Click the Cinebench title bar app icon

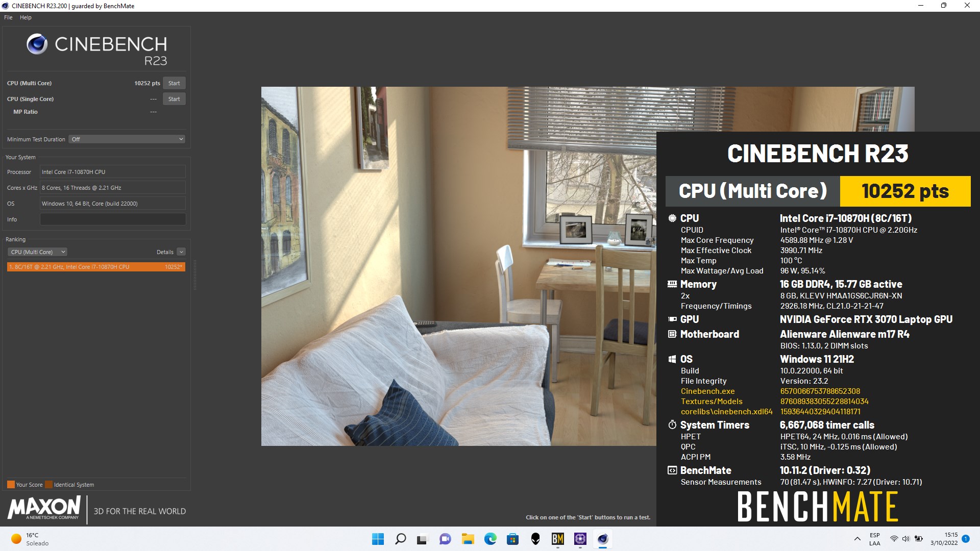pos(5,6)
